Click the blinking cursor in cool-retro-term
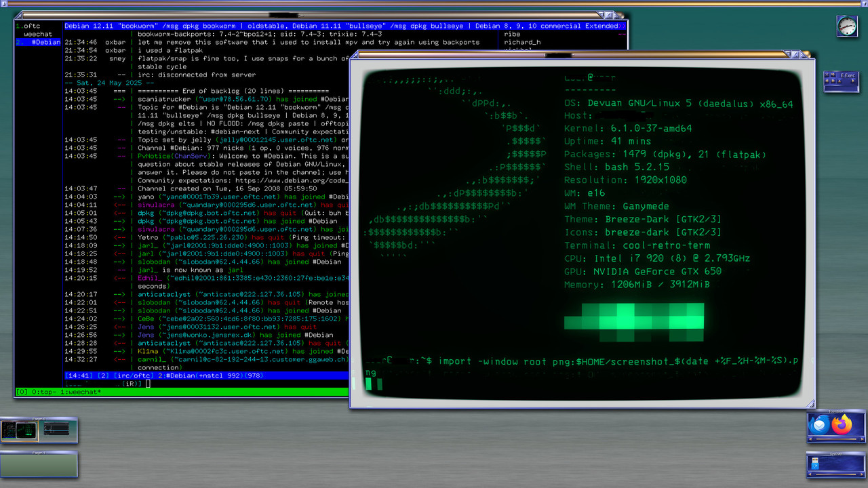868x488 pixels. pos(369,384)
